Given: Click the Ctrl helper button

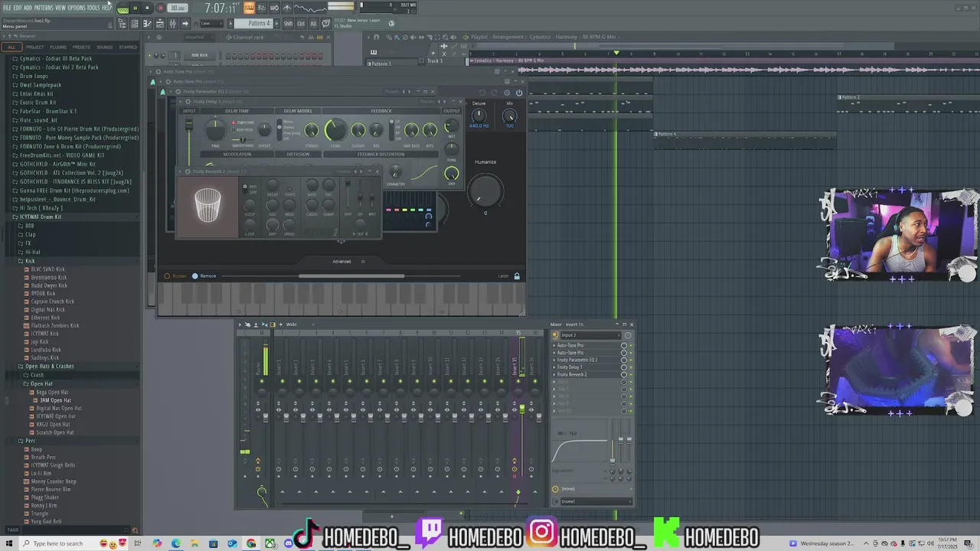Looking at the screenshot, I should [x=301, y=24].
